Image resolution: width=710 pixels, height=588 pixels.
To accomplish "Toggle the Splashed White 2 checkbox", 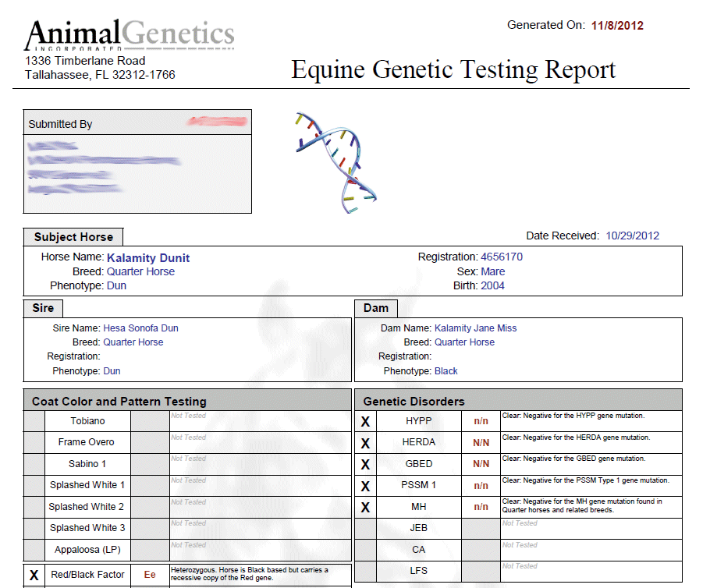I will click(x=34, y=507).
